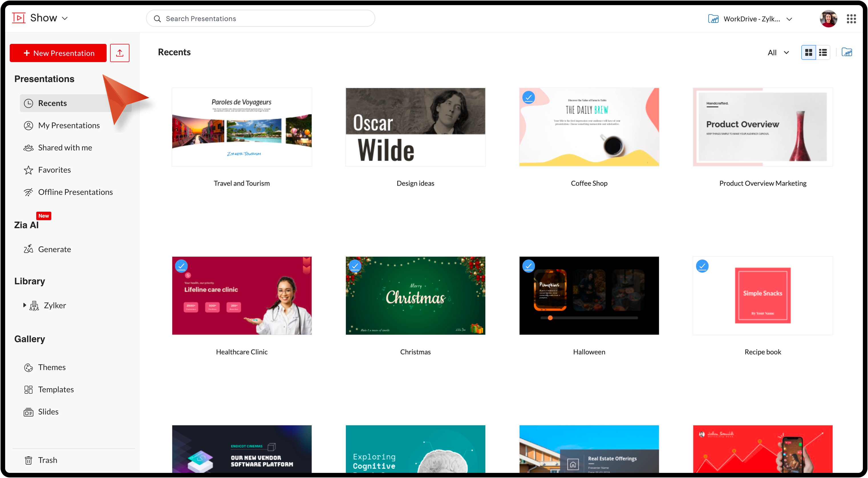Uncheck the Coffee Shop presentation checkbox
The image size is (868, 478).
pyautogui.click(x=528, y=98)
